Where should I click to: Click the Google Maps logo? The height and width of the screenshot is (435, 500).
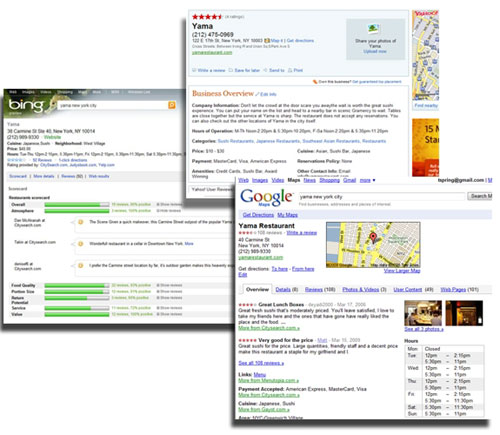click(266, 197)
